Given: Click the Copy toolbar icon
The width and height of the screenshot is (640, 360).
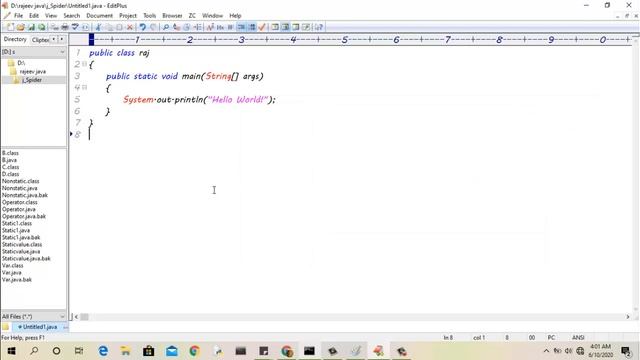Looking at the screenshot, I should tap(109, 27).
